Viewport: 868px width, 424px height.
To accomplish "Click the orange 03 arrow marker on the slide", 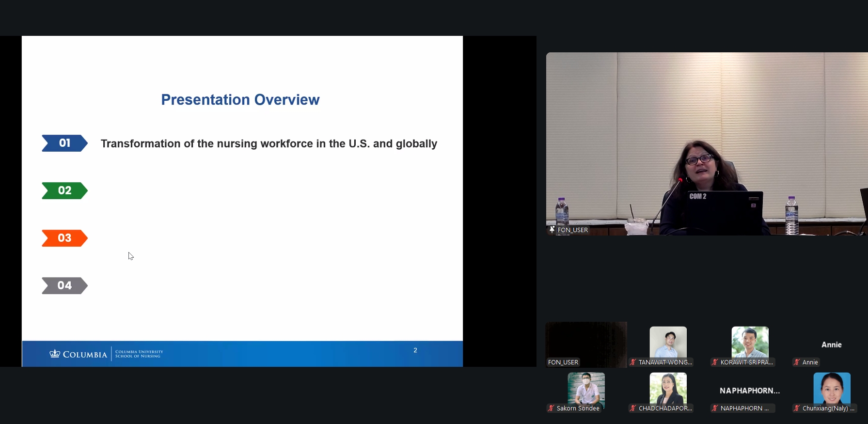I will pos(64,238).
